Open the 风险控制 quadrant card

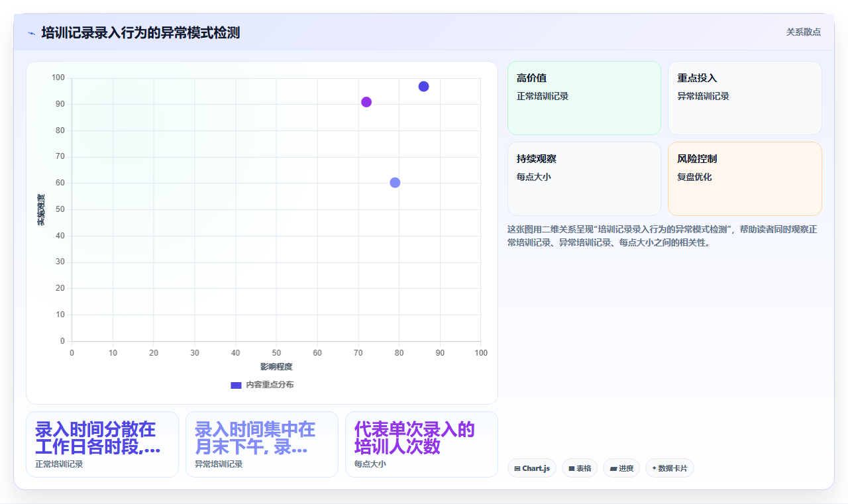pyautogui.click(x=745, y=179)
